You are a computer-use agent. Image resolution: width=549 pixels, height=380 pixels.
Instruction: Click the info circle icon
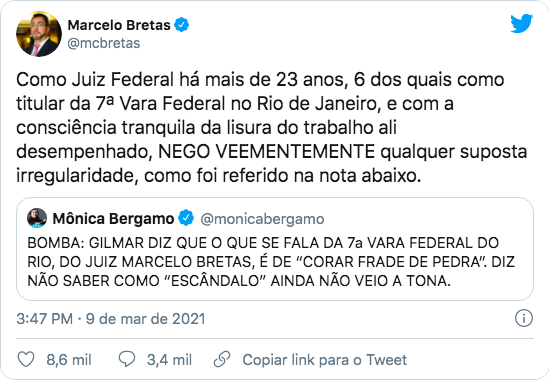click(524, 318)
